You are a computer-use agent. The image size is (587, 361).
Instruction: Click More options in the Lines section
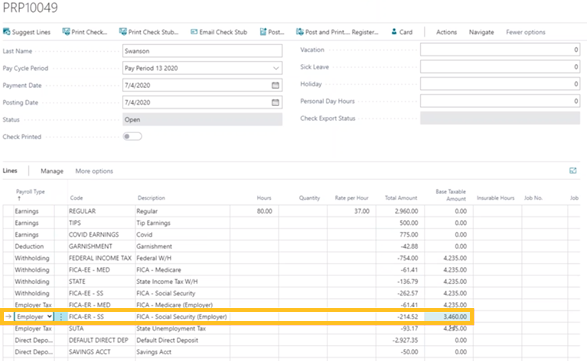(94, 171)
